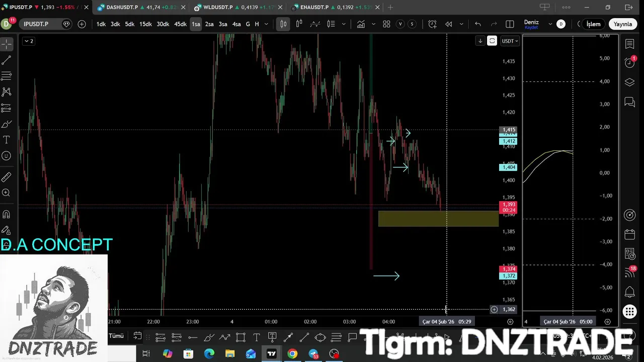
Task: Select the crosshair cursor tool
Action: point(7,44)
